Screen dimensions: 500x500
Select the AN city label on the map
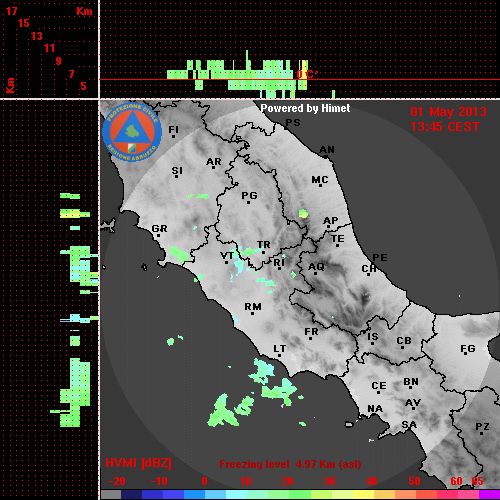pos(327,150)
